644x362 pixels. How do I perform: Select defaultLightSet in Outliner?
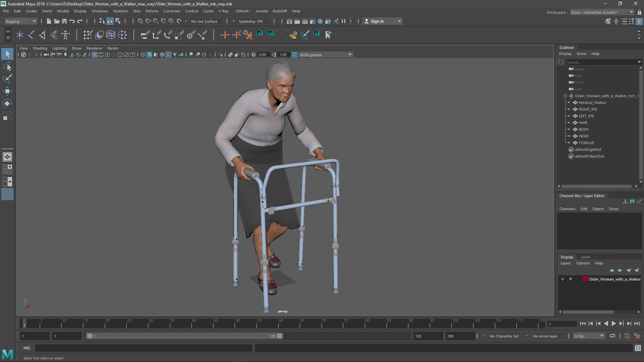588,149
